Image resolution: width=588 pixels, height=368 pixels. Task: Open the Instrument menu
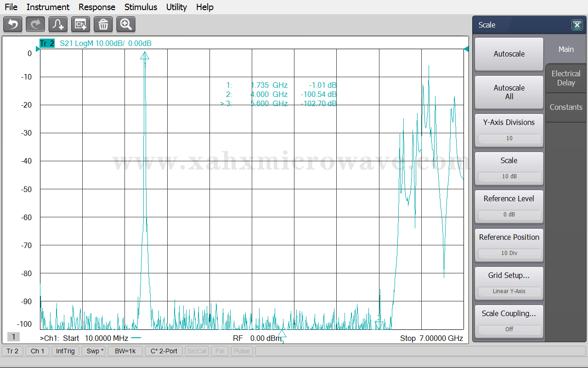48,7
